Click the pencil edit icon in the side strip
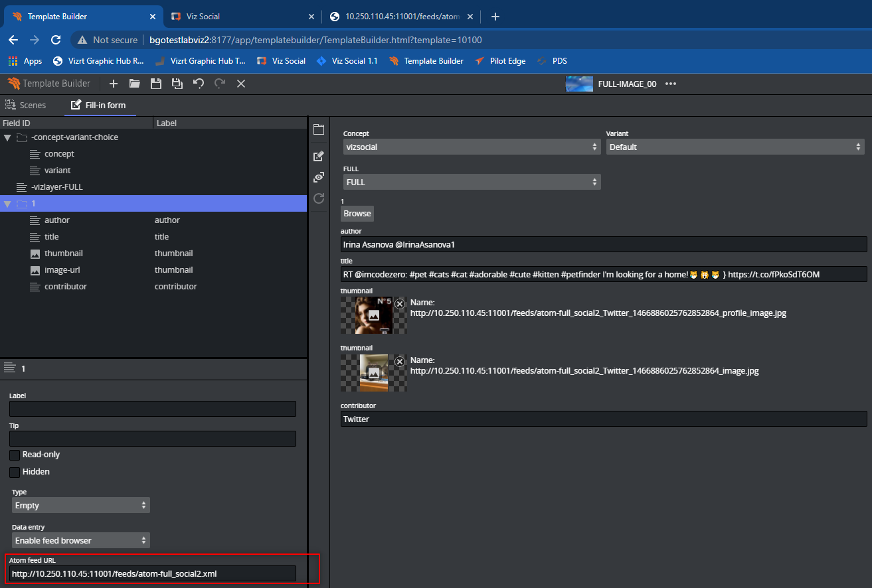 tap(319, 156)
